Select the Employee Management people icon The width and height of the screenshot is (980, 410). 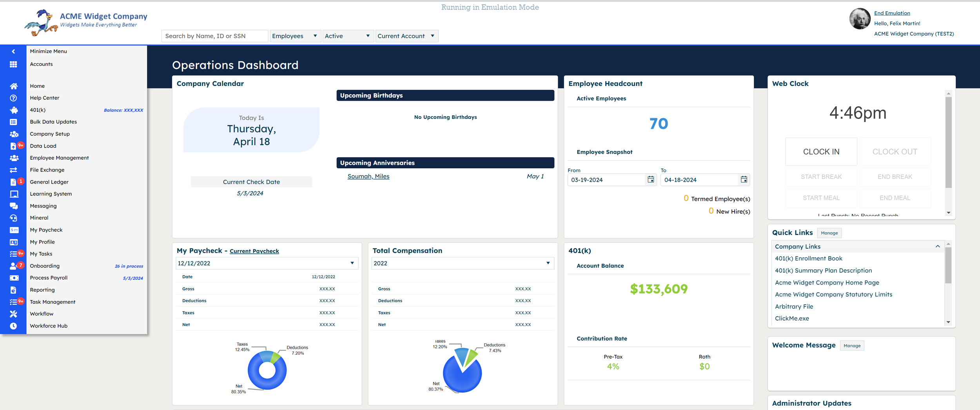tap(14, 158)
